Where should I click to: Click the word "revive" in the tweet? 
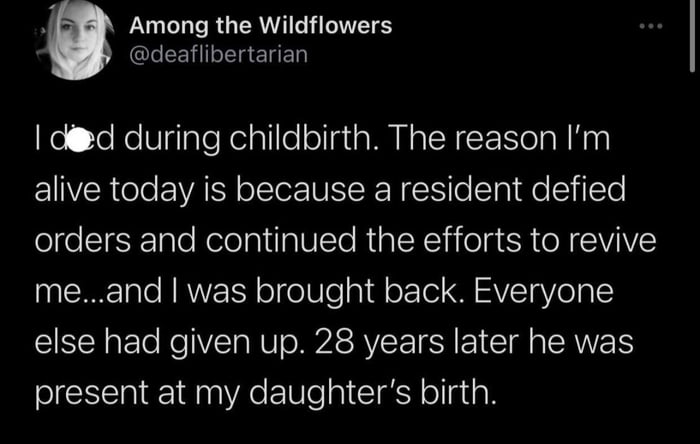point(611,240)
